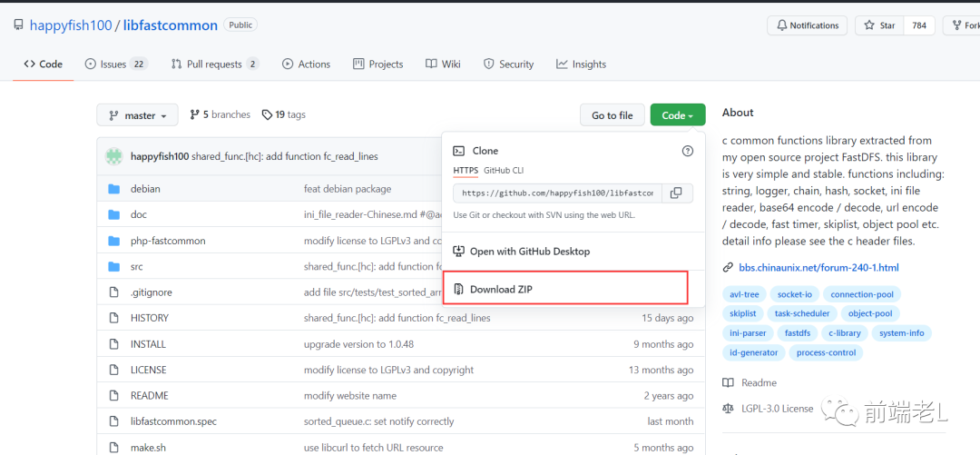Star the repository
The height and width of the screenshot is (455, 980).
(x=878, y=25)
